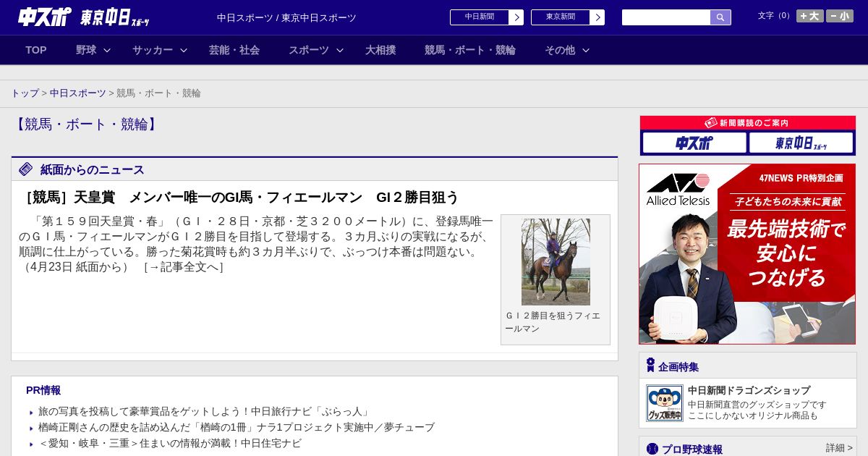The image size is (868, 456).
Task: Click the 東京中日スポーツ subscription button
Action: [801, 143]
